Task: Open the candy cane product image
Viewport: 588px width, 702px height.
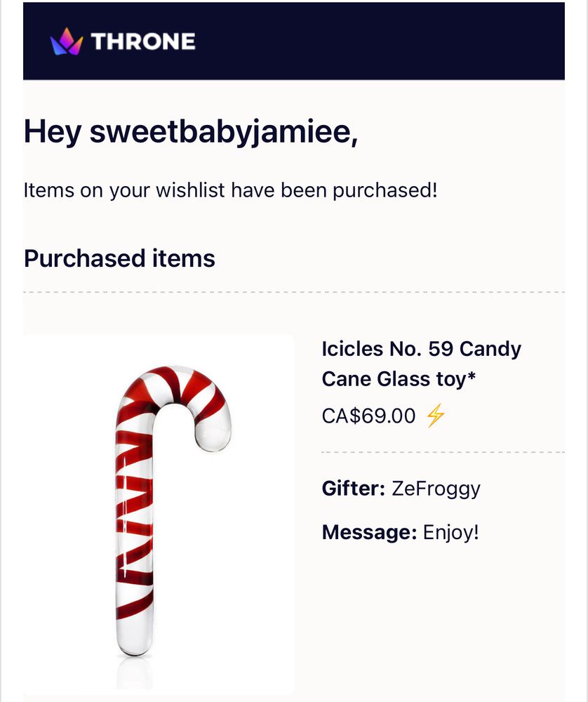Action: click(159, 514)
